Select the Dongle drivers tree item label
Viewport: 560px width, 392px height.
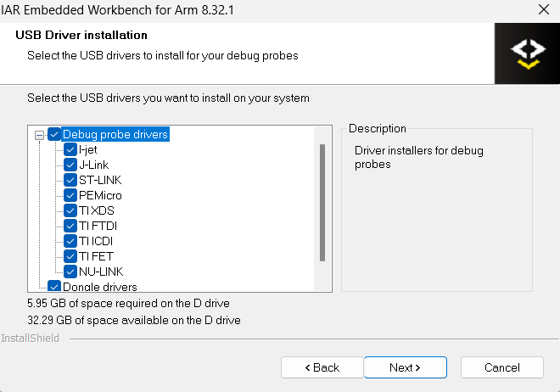pos(100,287)
